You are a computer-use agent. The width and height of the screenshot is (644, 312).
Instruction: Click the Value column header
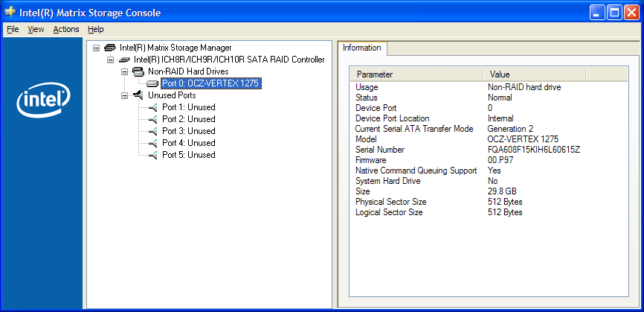[x=533, y=74]
